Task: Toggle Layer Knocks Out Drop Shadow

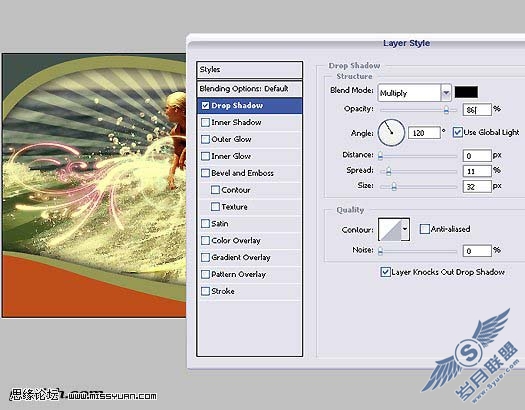Action: 385,272
